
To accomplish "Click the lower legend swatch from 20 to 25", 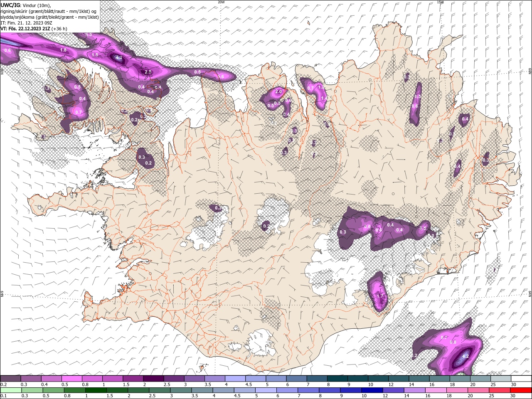I will (478, 390).
